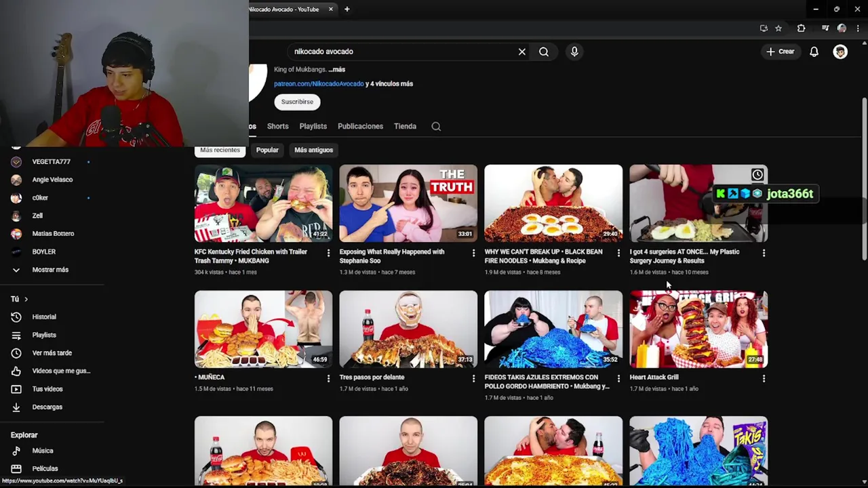Screen dimensions: 868x488
Task: Open Música under Explorar
Action: (x=42, y=450)
